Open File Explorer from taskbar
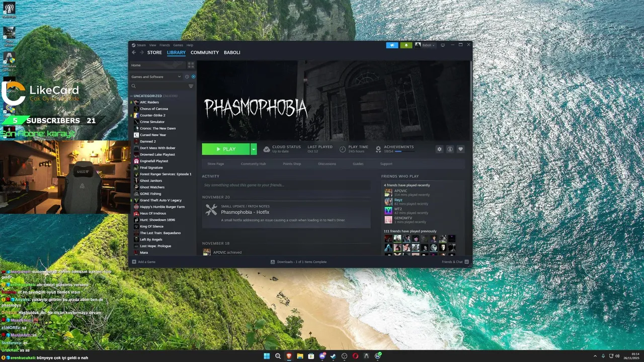 point(300,356)
